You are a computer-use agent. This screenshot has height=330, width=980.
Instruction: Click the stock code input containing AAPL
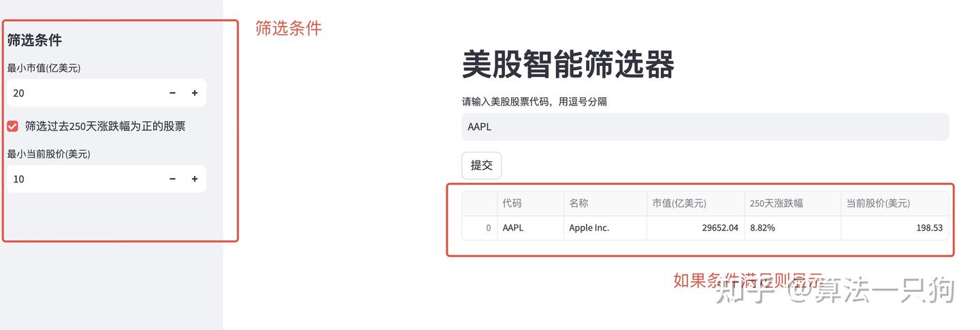click(x=704, y=127)
